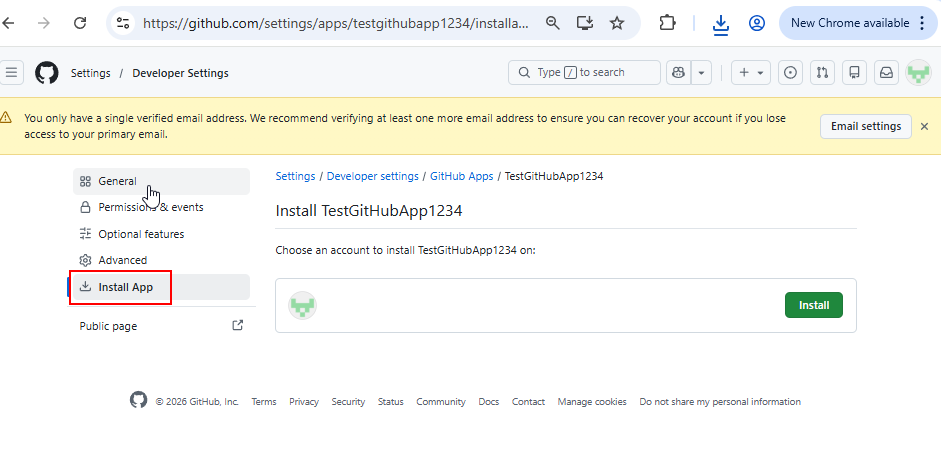Open the browser extensions puzzle icon
The height and width of the screenshot is (450, 941).
click(667, 23)
